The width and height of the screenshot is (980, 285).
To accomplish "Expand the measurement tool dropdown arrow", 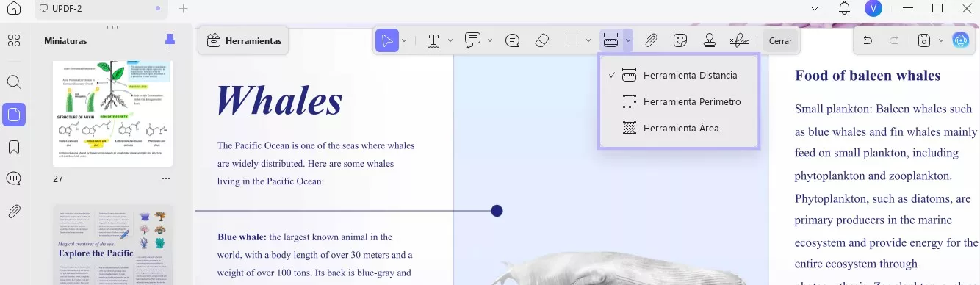I will [x=628, y=41].
